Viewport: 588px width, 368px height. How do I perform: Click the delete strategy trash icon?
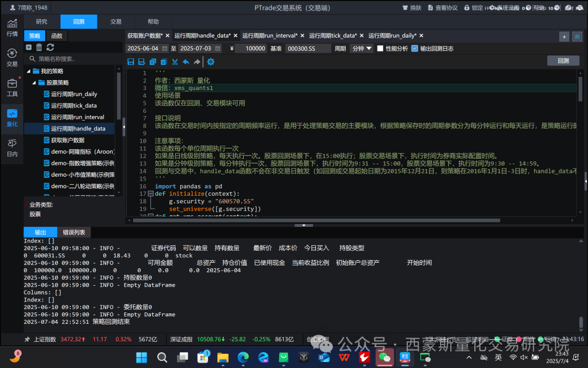click(x=39, y=47)
